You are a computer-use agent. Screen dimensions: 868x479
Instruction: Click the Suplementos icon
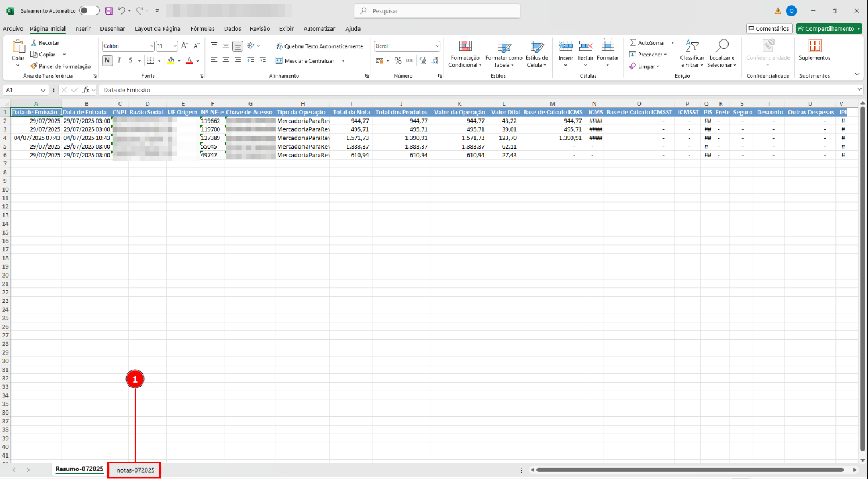[815, 46]
